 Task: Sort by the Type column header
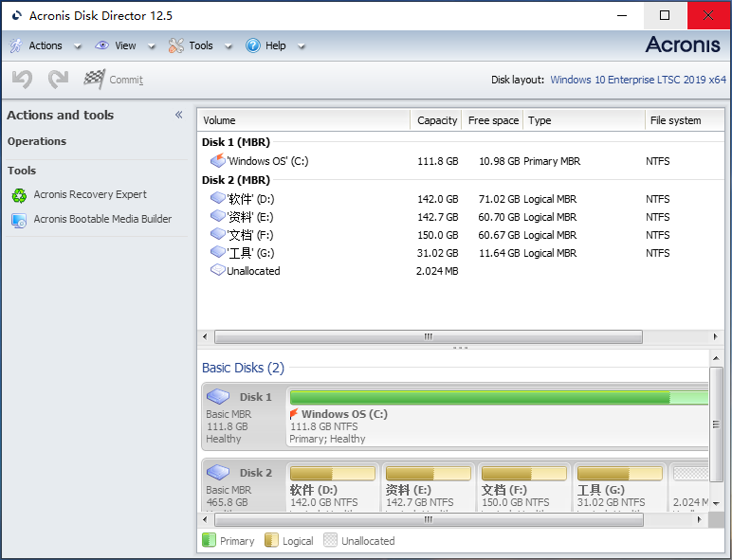[x=584, y=120]
